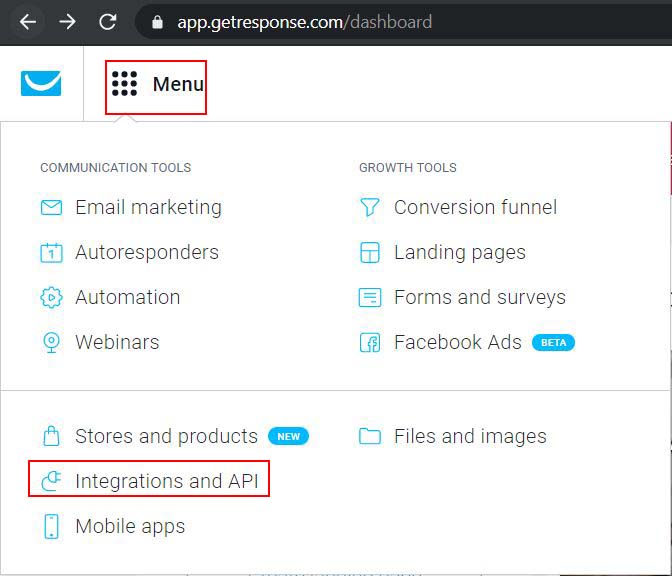Click the browser back arrow
The image size is (672, 576).
pyautogui.click(x=28, y=21)
